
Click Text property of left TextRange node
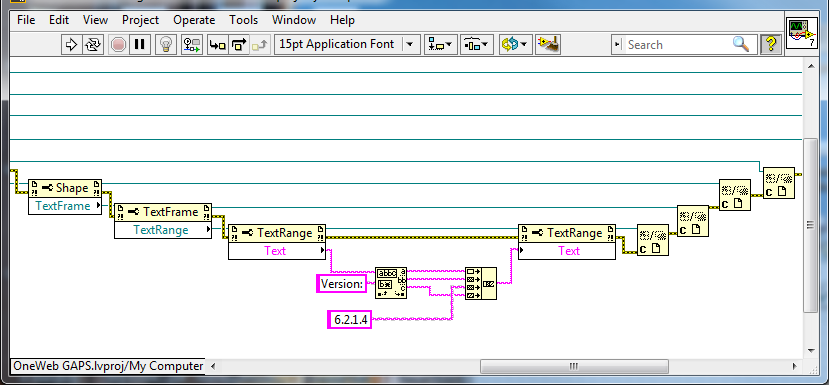[x=277, y=251]
